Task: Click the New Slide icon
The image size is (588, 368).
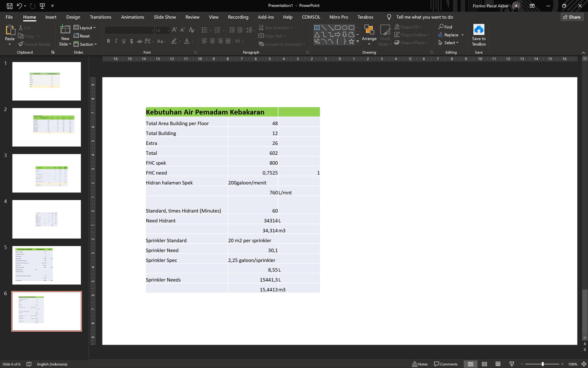Action: pyautogui.click(x=65, y=30)
